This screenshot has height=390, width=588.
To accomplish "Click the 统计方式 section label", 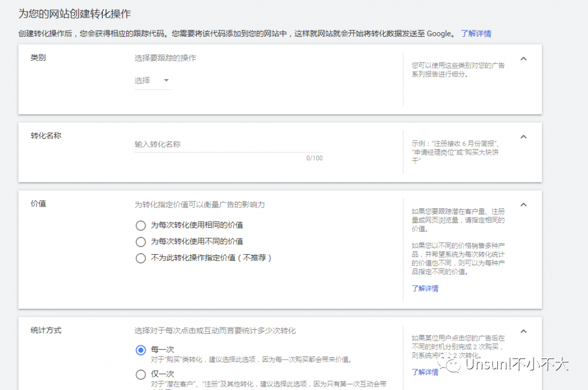I will click(x=46, y=330).
